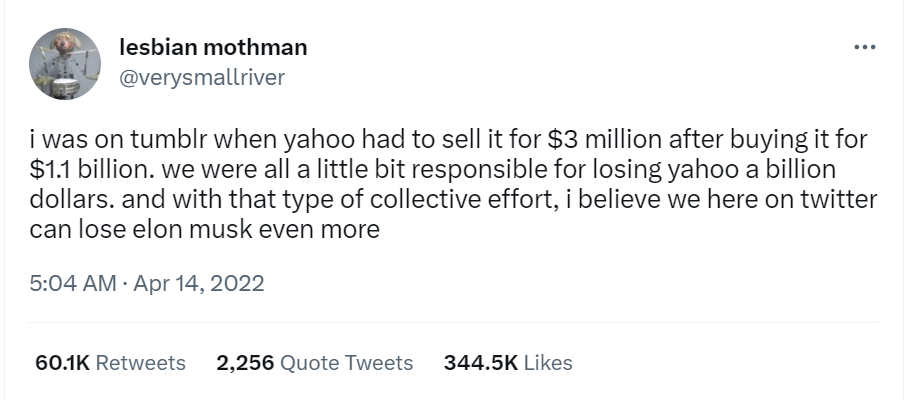This screenshot has height=400, width=916.
Task: View the 60.1K retweets count
Action: pos(62,362)
